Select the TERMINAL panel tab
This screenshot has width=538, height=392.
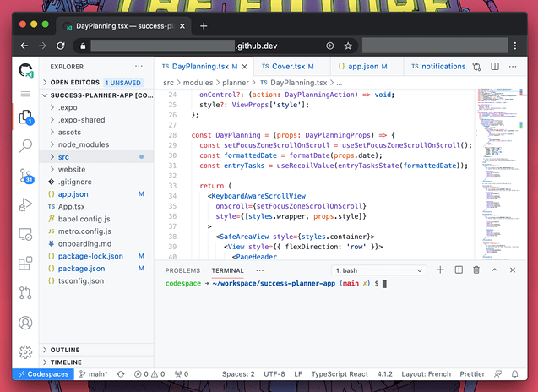coord(227,270)
